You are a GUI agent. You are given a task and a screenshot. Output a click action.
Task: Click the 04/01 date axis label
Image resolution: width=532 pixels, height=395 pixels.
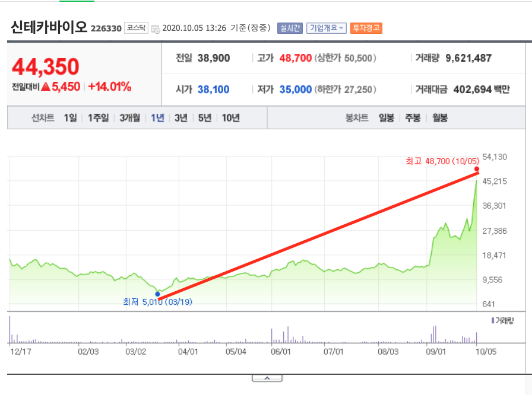(x=188, y=352)
